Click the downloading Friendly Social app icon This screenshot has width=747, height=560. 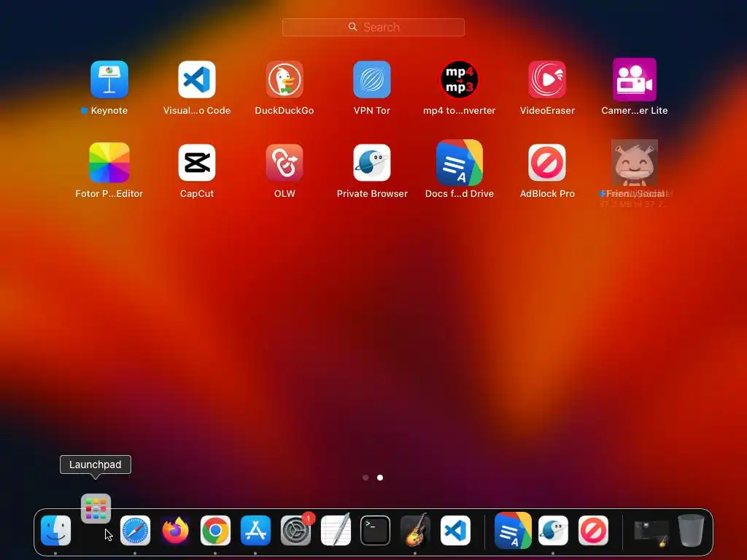pyautogui.click(x=635, y=163)
